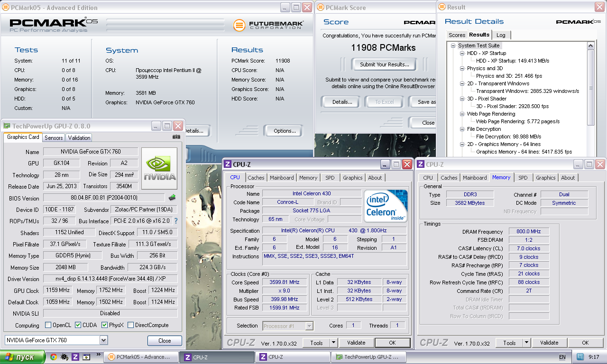Click the Futuremark Corporation logo
The height and width of the screenshot is (364, 607).
[x=268, y=25]
